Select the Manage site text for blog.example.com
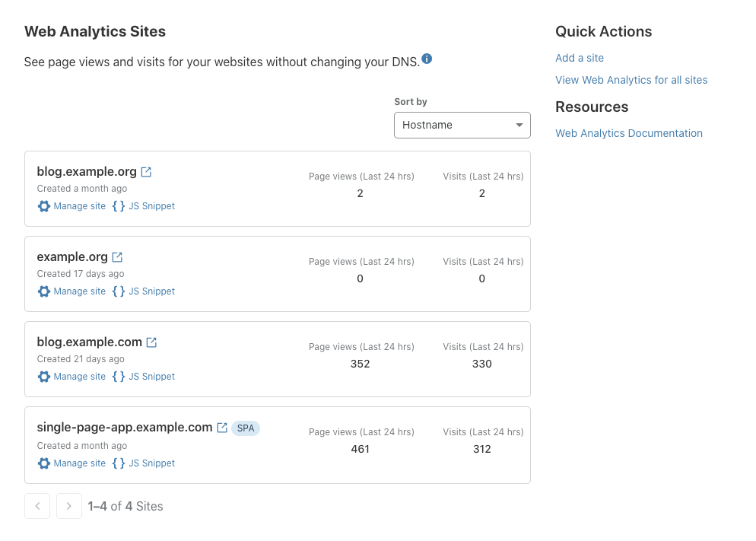Viewport: 756px width, 541px height. tap(80, 377)
